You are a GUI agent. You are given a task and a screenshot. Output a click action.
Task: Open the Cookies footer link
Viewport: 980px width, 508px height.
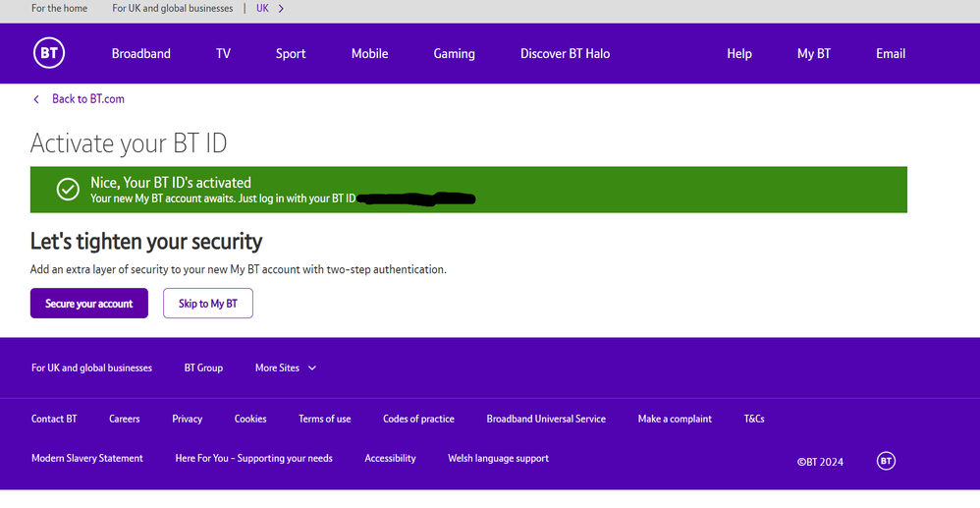tap(250, 420)
